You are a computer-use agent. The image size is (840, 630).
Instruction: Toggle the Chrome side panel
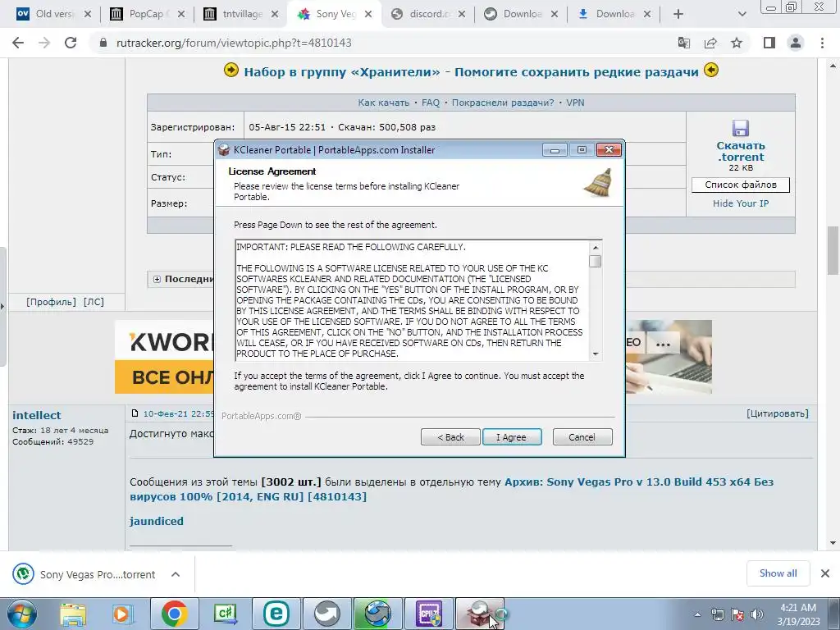pyautogui.click(x=769, y=43)
